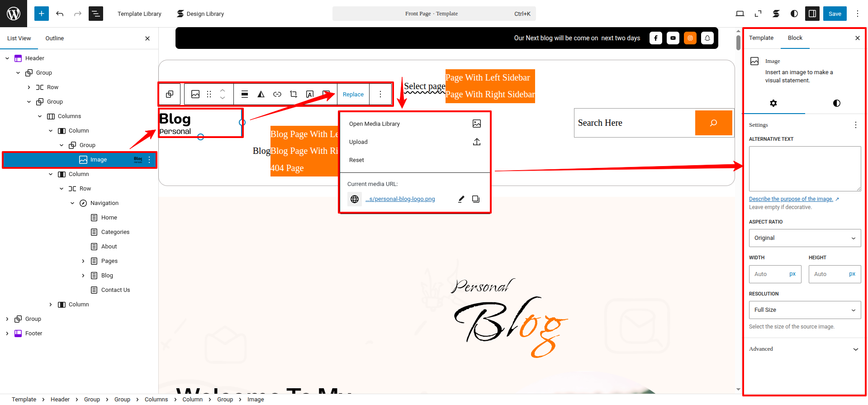Click the Replace button in toolbar
Viewport: 868px width, 405px height.
[353, 94]
